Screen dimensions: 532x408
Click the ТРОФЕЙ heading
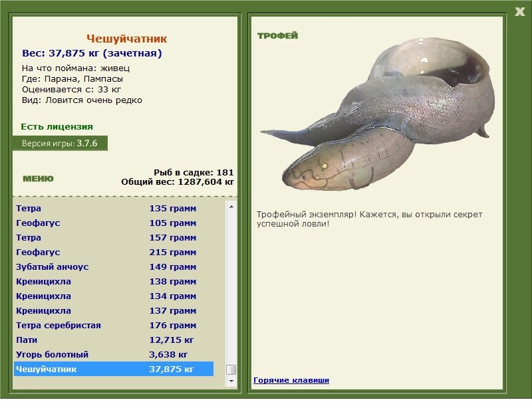coord(277,36)
